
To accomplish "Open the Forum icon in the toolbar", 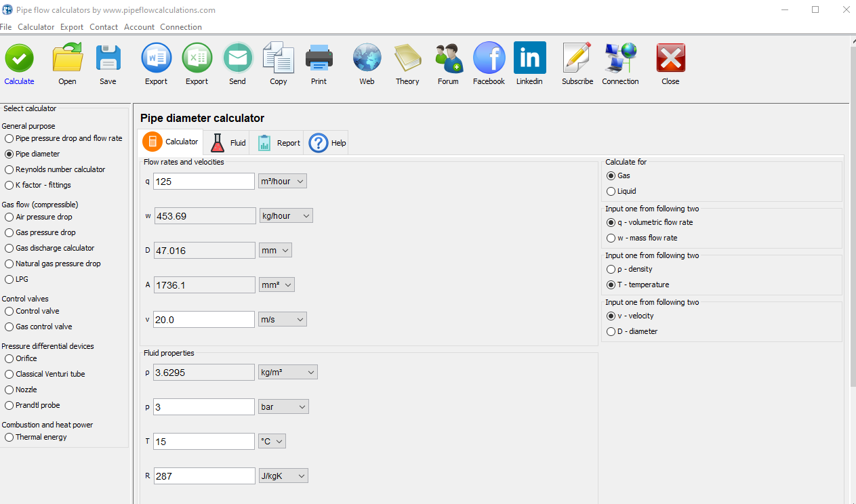I will click(448, 59).
